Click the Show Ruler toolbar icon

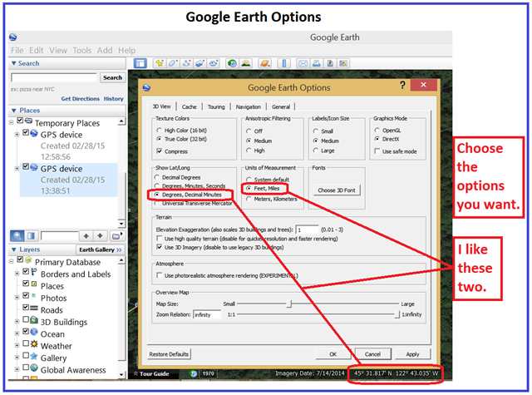(x=283, y=63)
